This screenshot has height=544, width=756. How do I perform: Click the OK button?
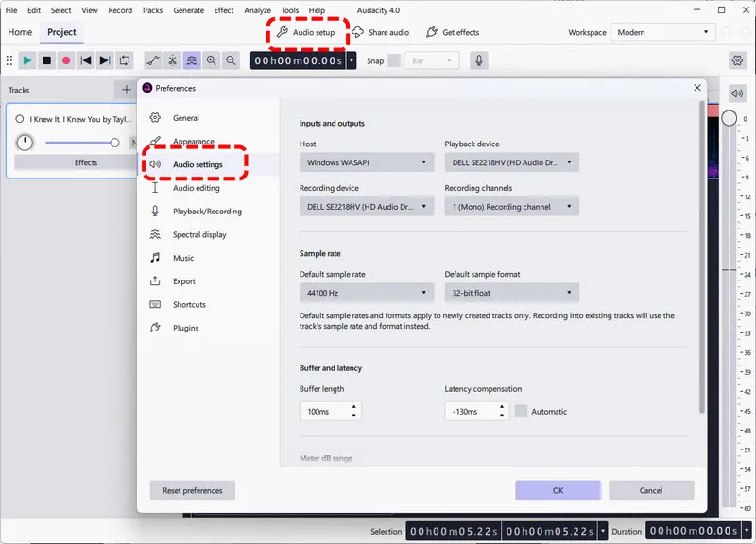[558, 490]
